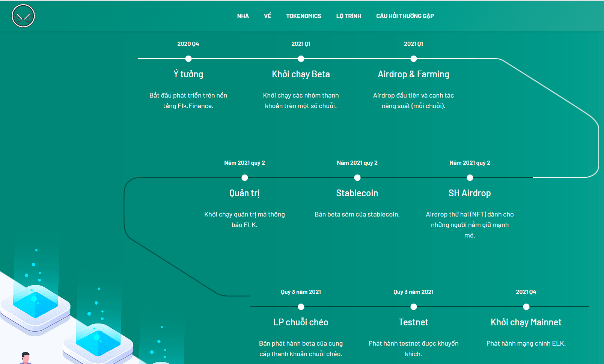Open CÂU HỎI THƯỜNG GẶP page
The image size is (604, 364).
pyautogui.click(x=405, y=16)
